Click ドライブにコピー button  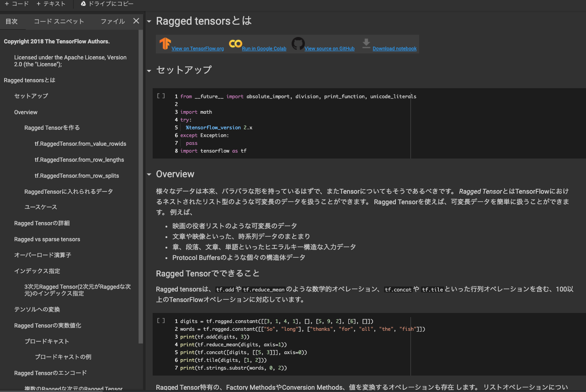(107, 4)
